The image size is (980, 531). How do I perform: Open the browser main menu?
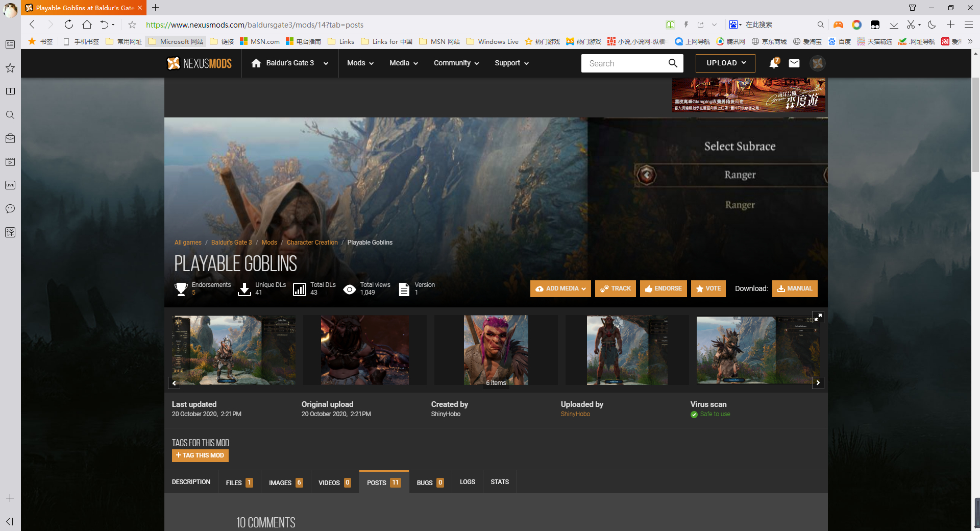coord(968,25)
